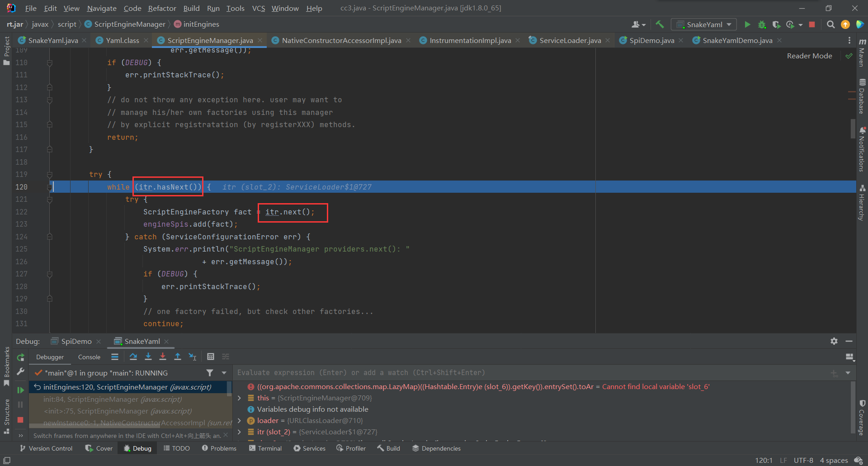The image size is (868, 466).
Task: Open Debug panel gear settings
Action: (834, 341)
